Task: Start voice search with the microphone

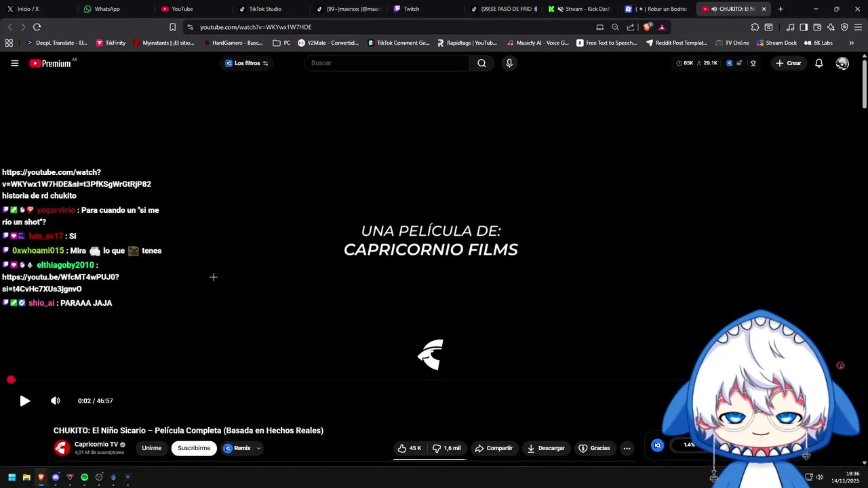Action: click(509, 63)
